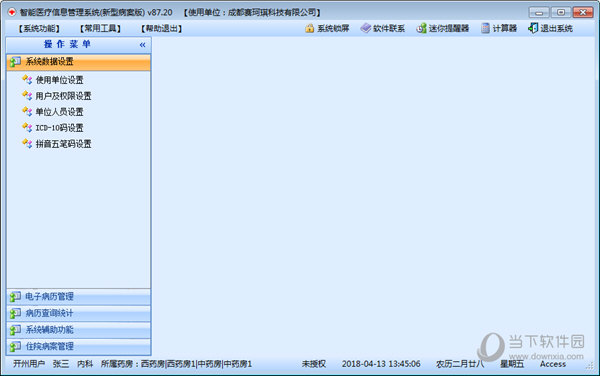600x376 pixels.
Task: Minimize the application window
Action: pyautogui.click(x=539, y=13)
